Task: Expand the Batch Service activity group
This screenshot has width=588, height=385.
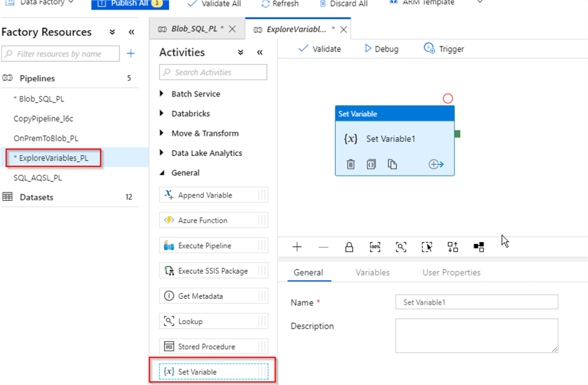Action: coord(162,94)
